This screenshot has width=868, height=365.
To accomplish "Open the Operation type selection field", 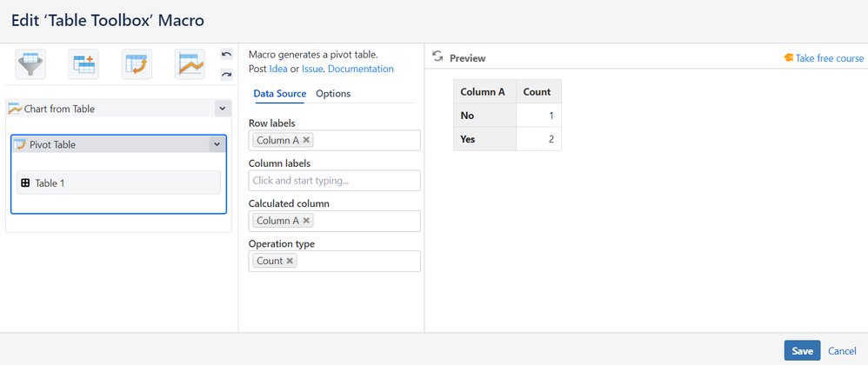I will click(357, 261).
